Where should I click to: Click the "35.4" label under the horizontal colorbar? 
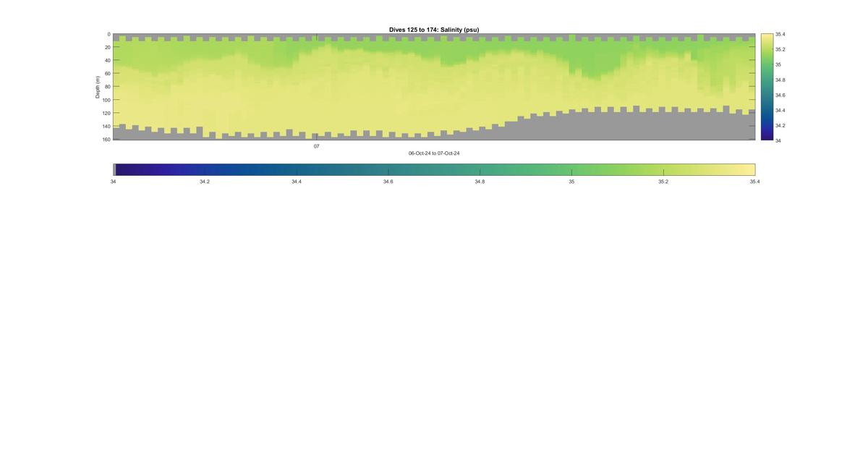(754, 182)
